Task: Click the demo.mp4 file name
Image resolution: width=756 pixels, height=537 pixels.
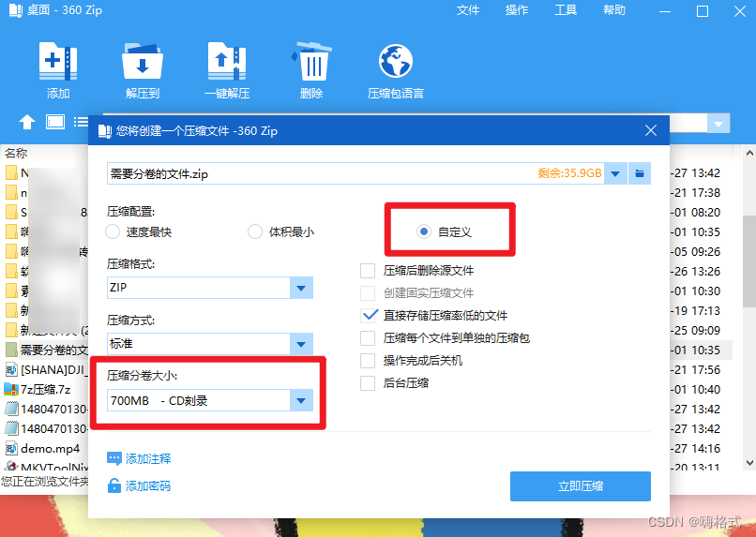Action: (x=50, y=448)
